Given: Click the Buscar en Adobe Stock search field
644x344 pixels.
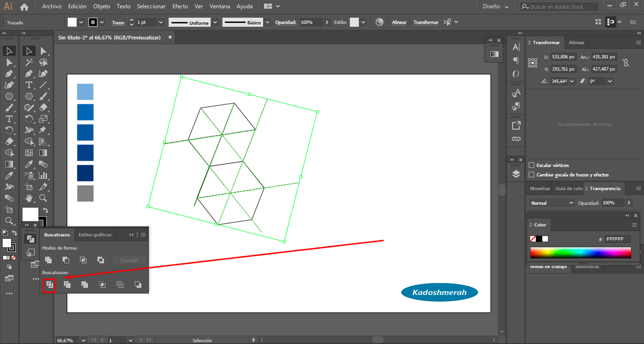Looking at the screenshot, I should [x=559, y=7].
